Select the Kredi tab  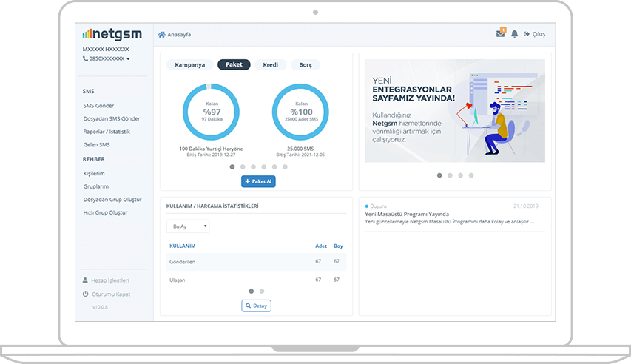pos(271,65)
